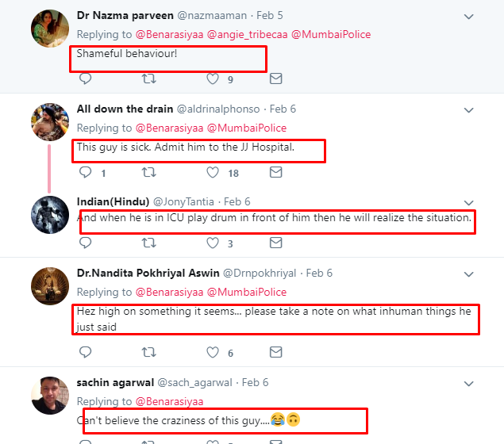Like Dr Nazma parveen's tweet

[213, 79]
